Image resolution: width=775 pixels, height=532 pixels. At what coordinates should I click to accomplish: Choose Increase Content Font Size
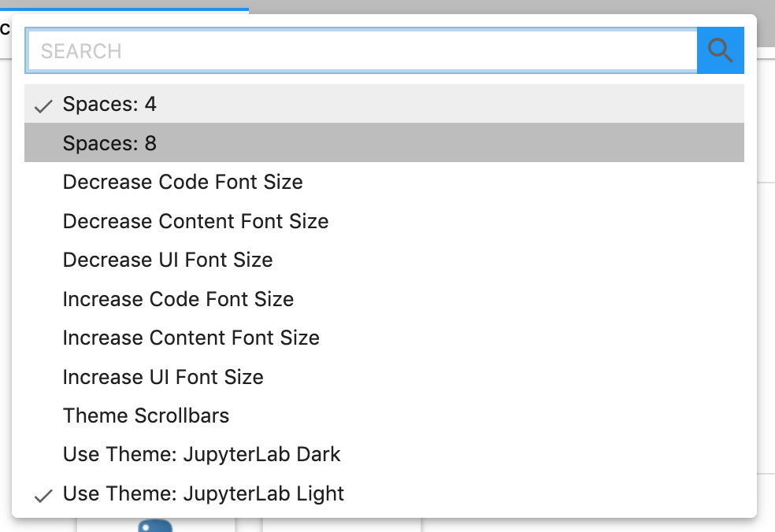(191, 338)
